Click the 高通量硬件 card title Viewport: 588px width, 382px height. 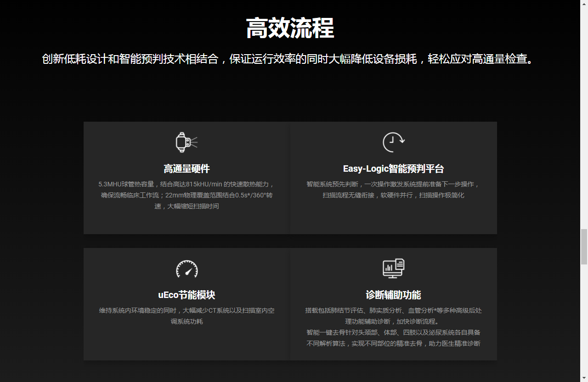[187, 169]
